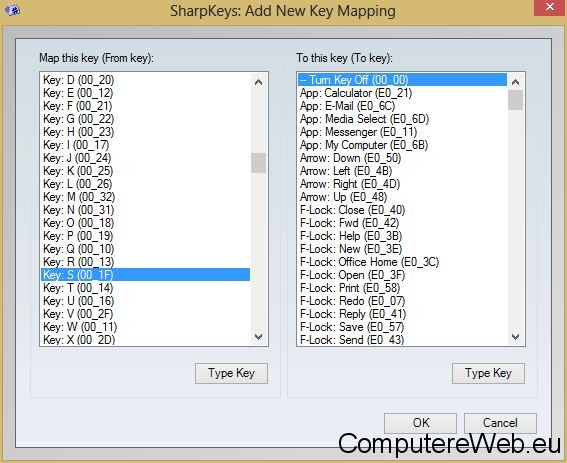
Task: Choose App: E-Mail (E0_6C) in To list
Action: point(402,106)
